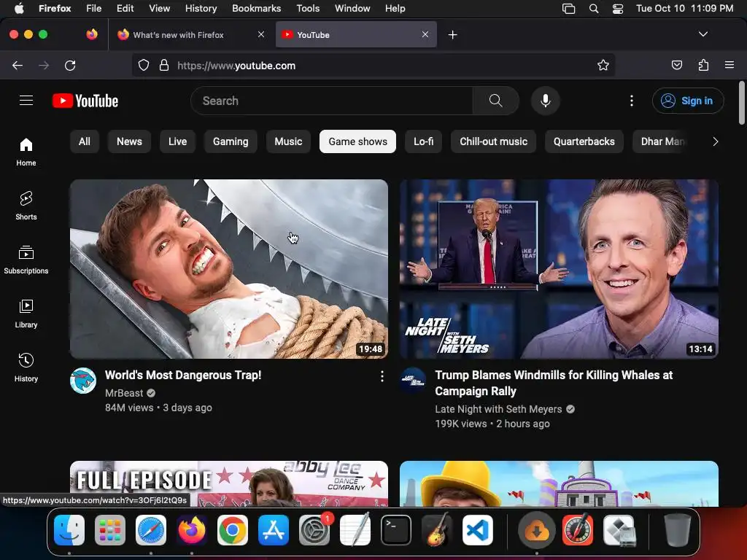The image size is (747, 560).
Task: Launch Google Chrome from the Dock
Action: pyautogui.click(x=233, y=530)
